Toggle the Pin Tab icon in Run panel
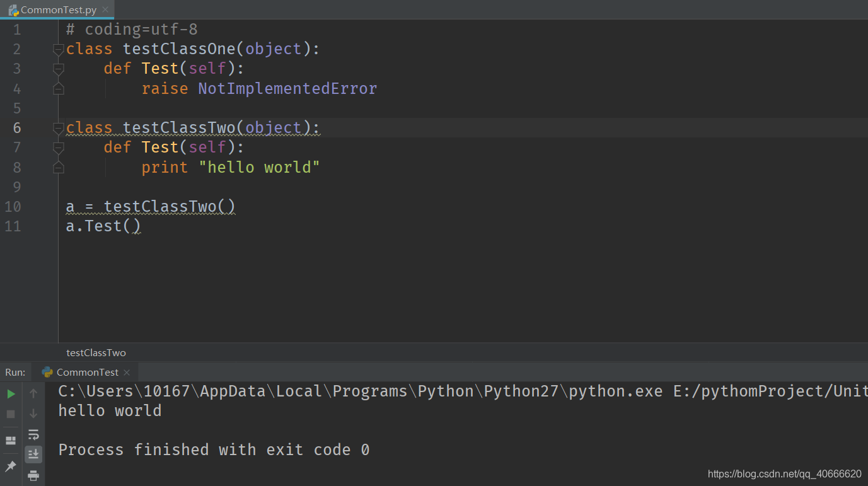The height and width of the screenshot is (486, 868). (x=11, y=466)
